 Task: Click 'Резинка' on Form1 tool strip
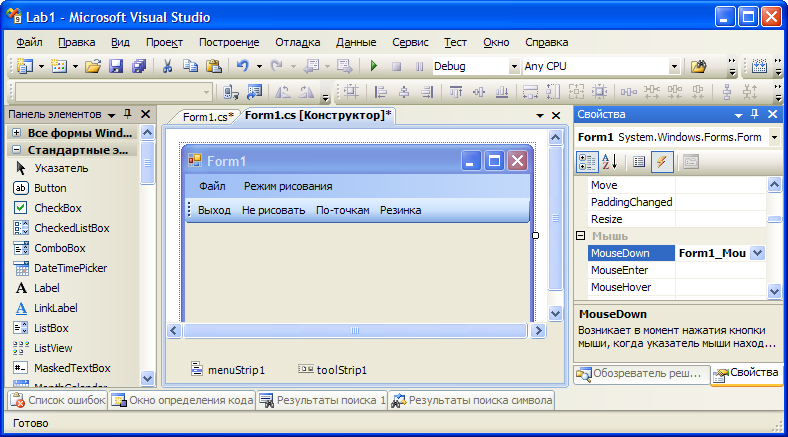[401, 210]
